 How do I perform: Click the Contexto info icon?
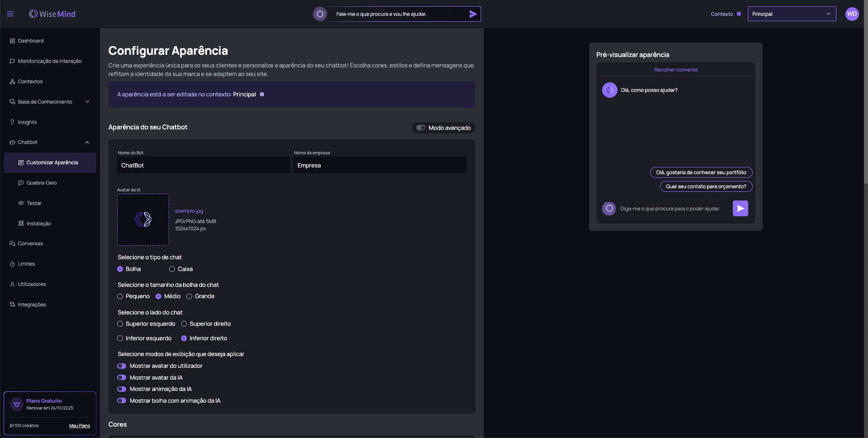pos(739,14)
